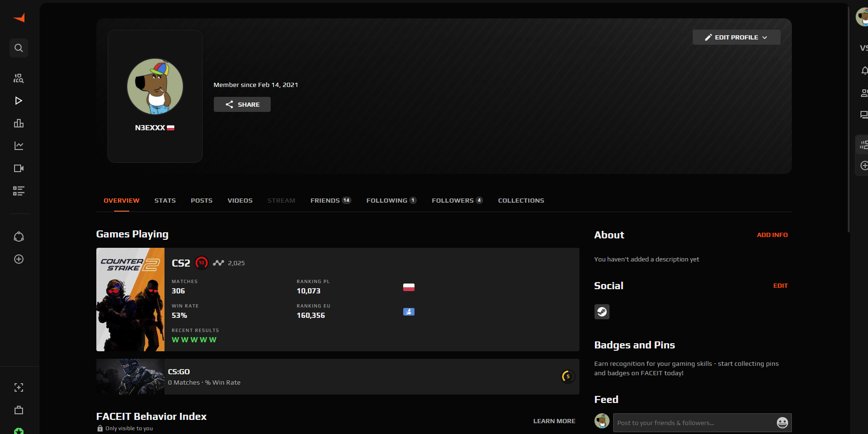Open the Posts tab
This screenshot has width=868, height=434.
coord(202,200)
